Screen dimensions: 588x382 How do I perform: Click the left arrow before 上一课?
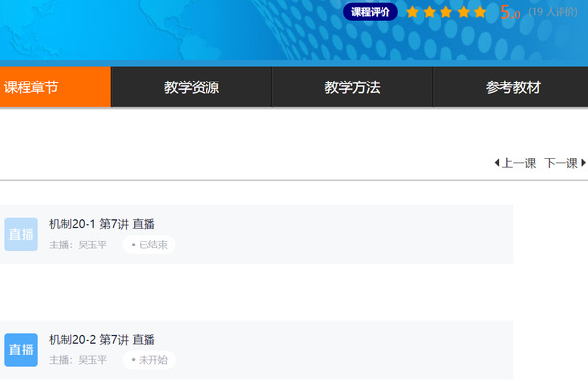[x=497, y=163]
